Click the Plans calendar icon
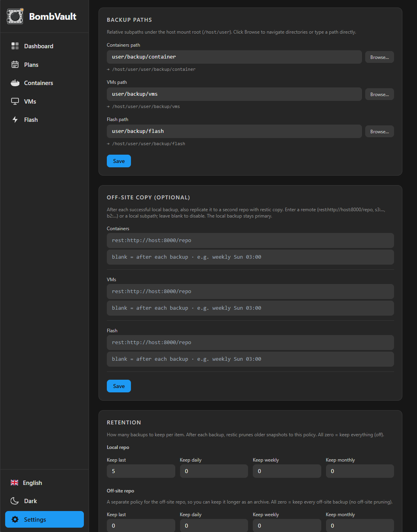417x532 pixels. tap(15, 64)
